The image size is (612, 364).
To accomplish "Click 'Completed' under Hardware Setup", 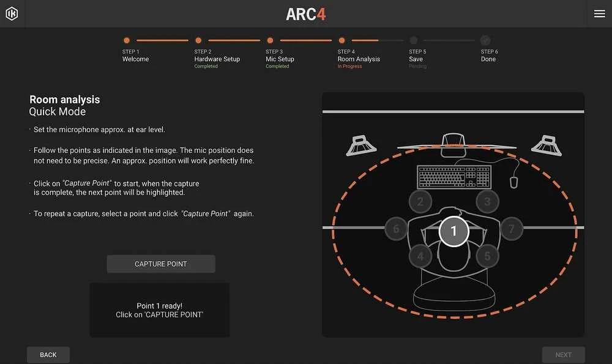I will [x=206, y=66].
